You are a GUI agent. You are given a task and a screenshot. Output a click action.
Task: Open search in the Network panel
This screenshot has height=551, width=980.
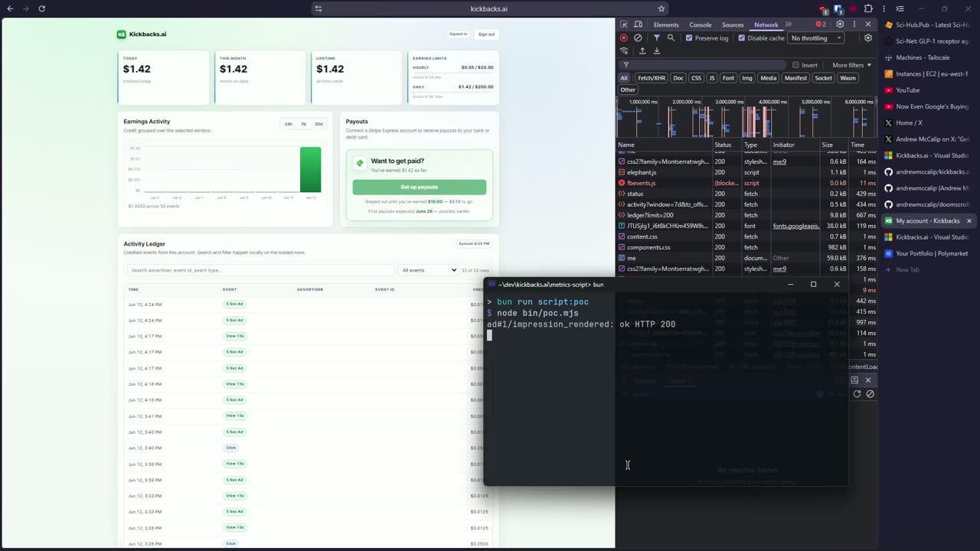point(671,38)
